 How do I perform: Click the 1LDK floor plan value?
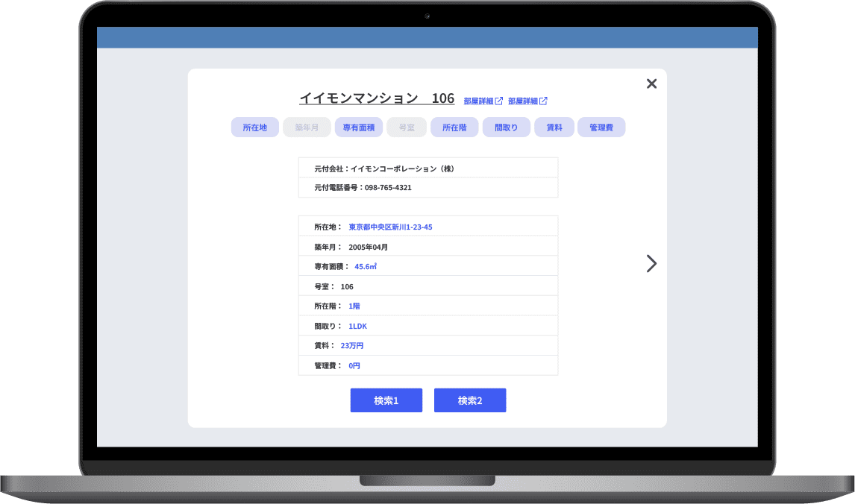(357, 327)
